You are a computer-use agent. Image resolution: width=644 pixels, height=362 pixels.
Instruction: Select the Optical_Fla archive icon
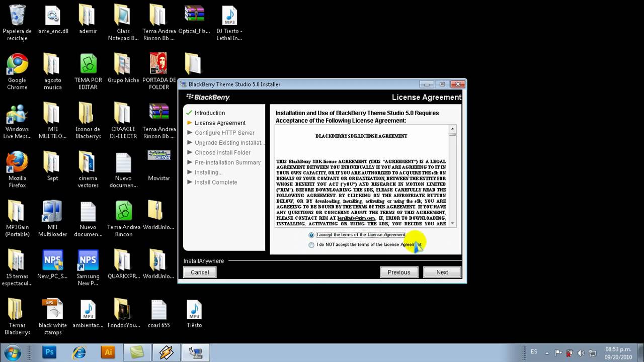[194, 21]
